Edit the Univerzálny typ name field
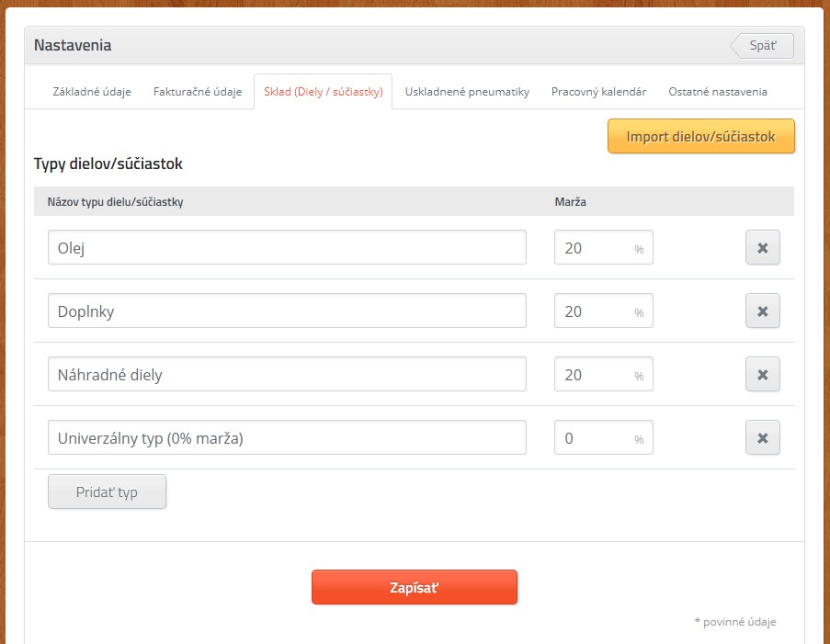Viewport: 830px width, 644px height. (x=287, y=437)
